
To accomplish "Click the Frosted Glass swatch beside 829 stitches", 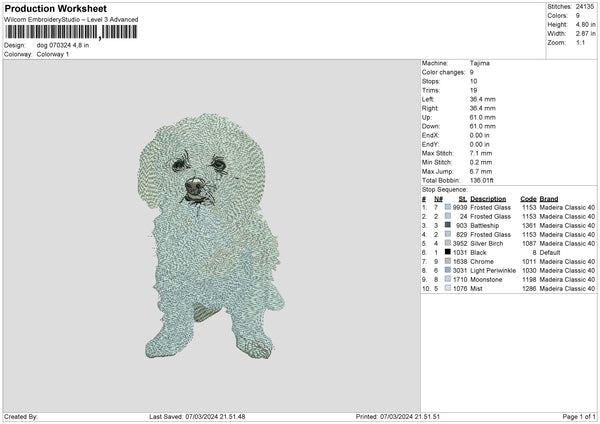I will click(448, 234).
